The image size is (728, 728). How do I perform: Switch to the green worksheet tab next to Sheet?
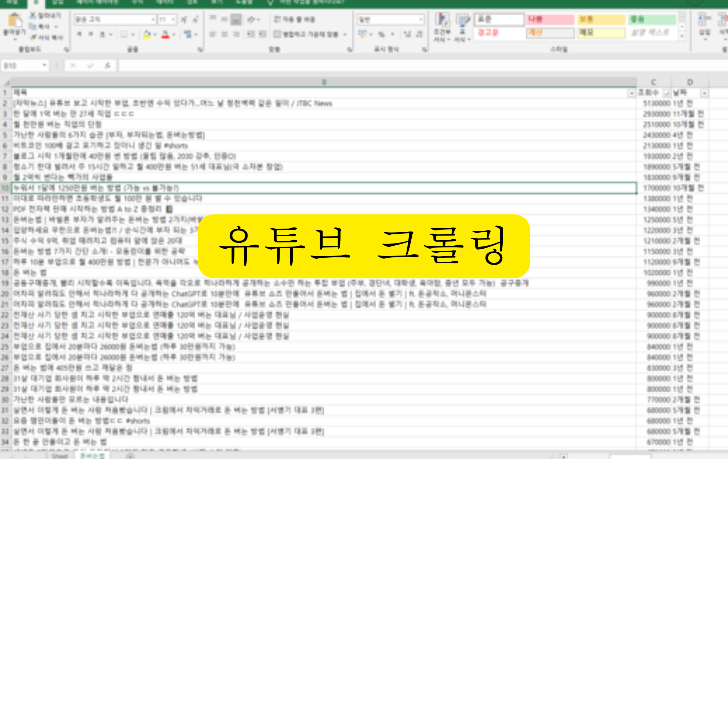pos(92,456)
